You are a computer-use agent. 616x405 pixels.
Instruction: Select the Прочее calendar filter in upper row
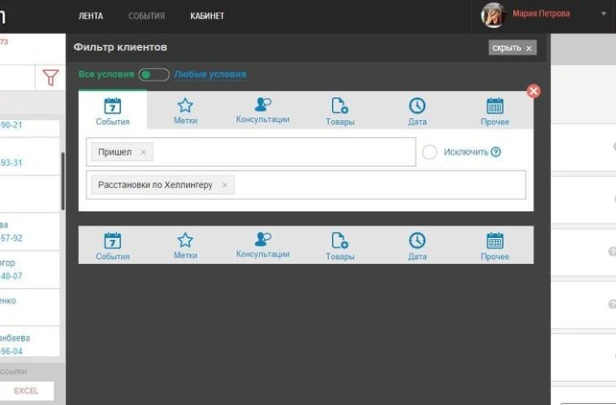pos(494,110)
